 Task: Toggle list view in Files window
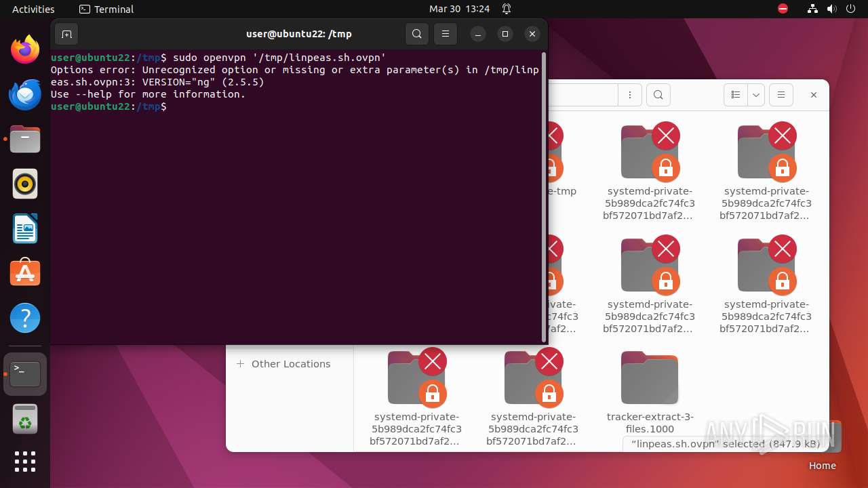[736, 95]
